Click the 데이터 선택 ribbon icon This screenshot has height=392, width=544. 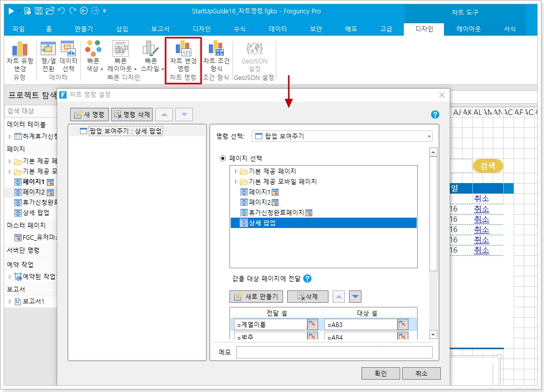pos(68,50)
